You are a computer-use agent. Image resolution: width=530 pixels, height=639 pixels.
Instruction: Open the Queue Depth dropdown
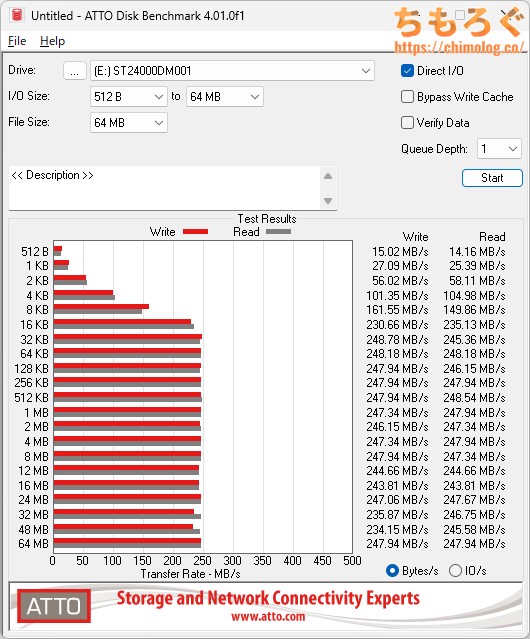[x=499, y=149]
